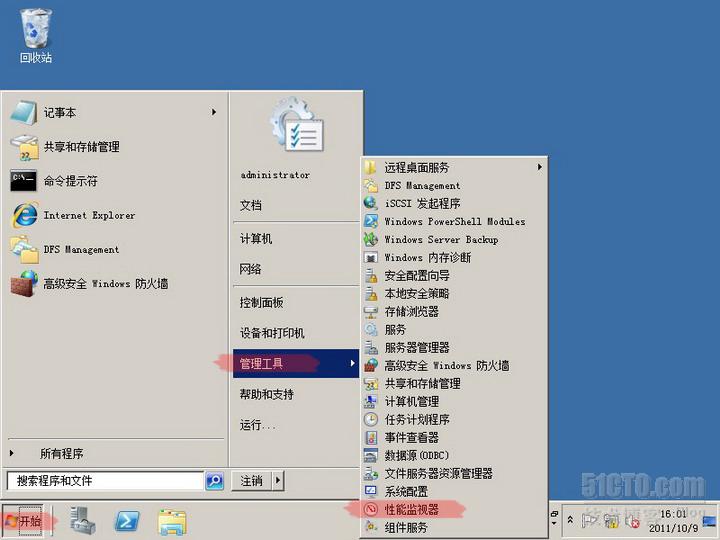Screen dimensions: 720x540
Task: Expand the 远程桌面服务 submenu arrow
Action: pyautogui.click(x=540, y=167)
